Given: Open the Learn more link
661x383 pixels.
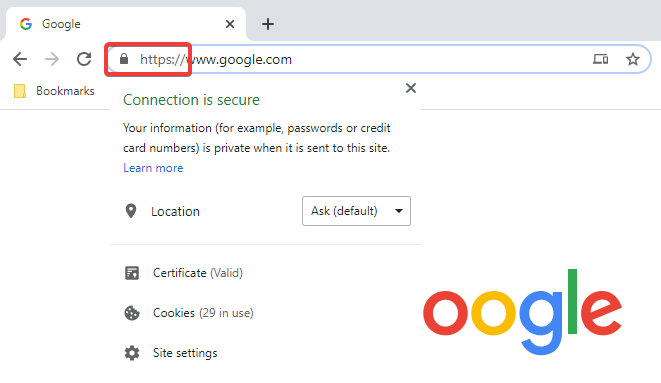Looking at the screenshot, I should pos(153,168).
